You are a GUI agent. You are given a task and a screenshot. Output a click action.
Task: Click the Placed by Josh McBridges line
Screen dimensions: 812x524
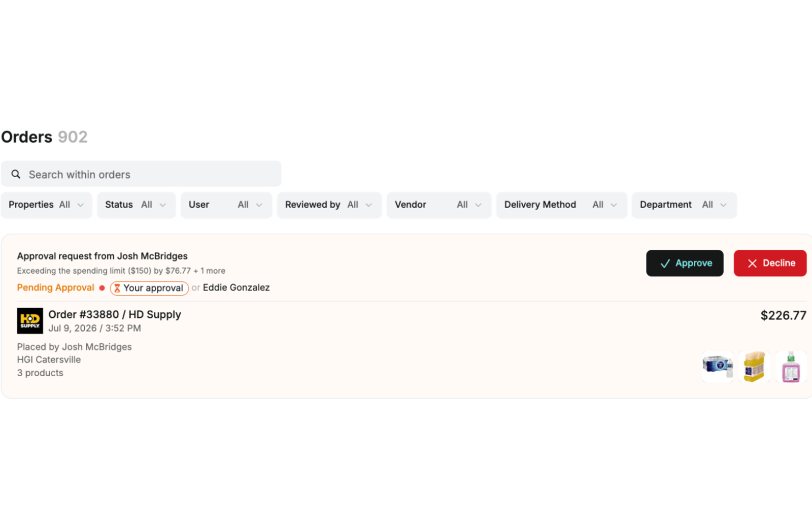click(x=75, y=347)
